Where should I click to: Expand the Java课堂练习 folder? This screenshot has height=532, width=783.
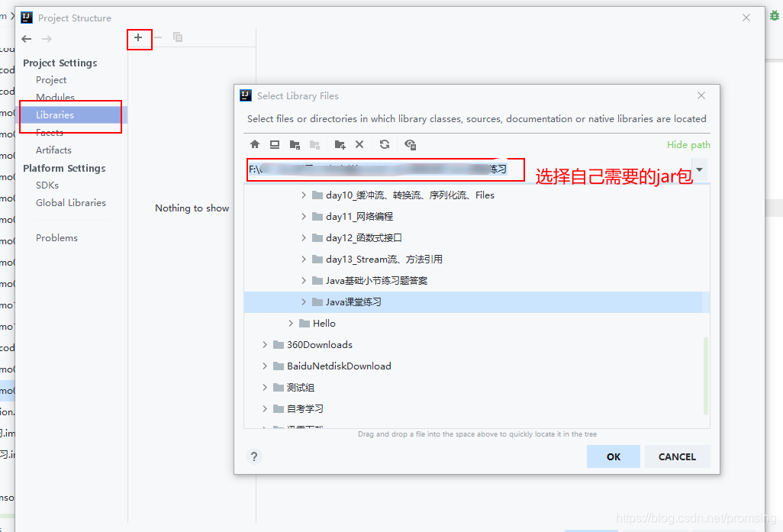tap(304, 301)
